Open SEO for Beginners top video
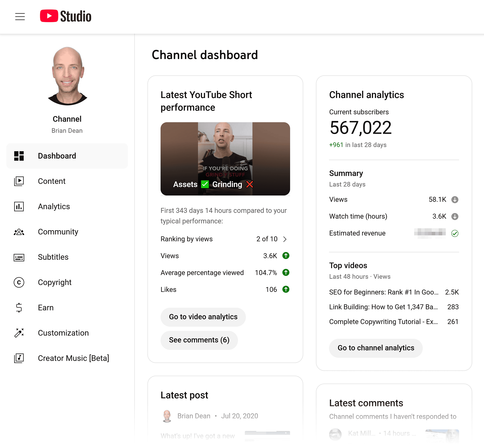The height and width of the screenshot is (448, 484). (394, 292)
